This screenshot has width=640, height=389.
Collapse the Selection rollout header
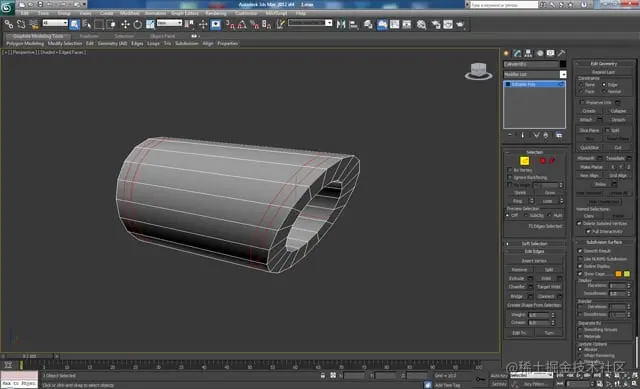coord(534,152)
